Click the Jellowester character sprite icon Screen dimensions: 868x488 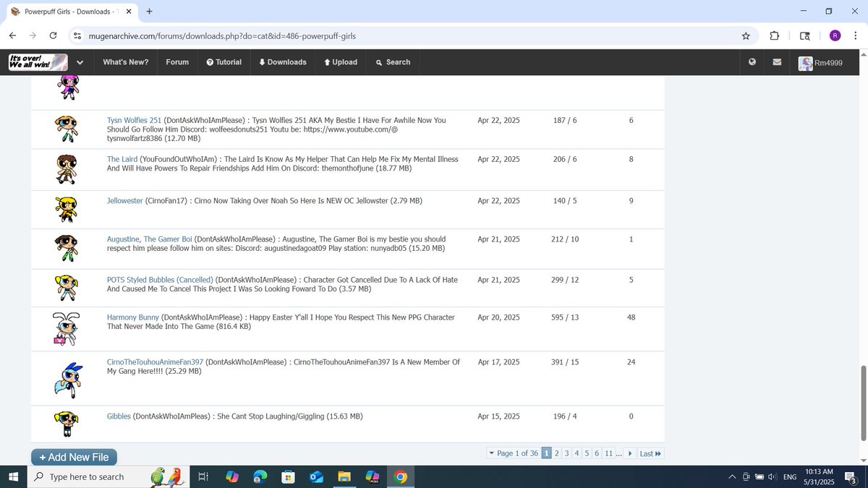click(66, 210)
